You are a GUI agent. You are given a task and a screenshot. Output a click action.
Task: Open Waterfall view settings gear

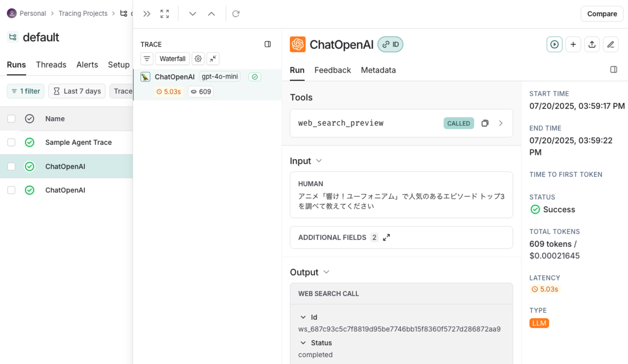click(198, 59)
